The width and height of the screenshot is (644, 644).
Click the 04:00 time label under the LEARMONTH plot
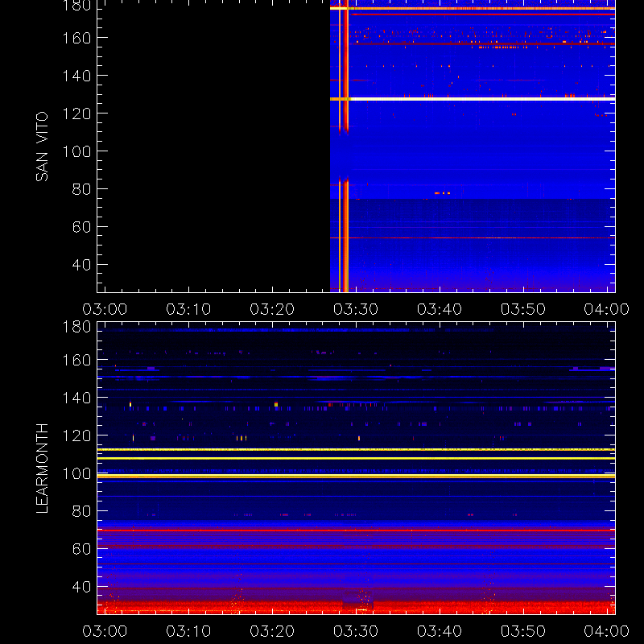click(x=607, y=631)
